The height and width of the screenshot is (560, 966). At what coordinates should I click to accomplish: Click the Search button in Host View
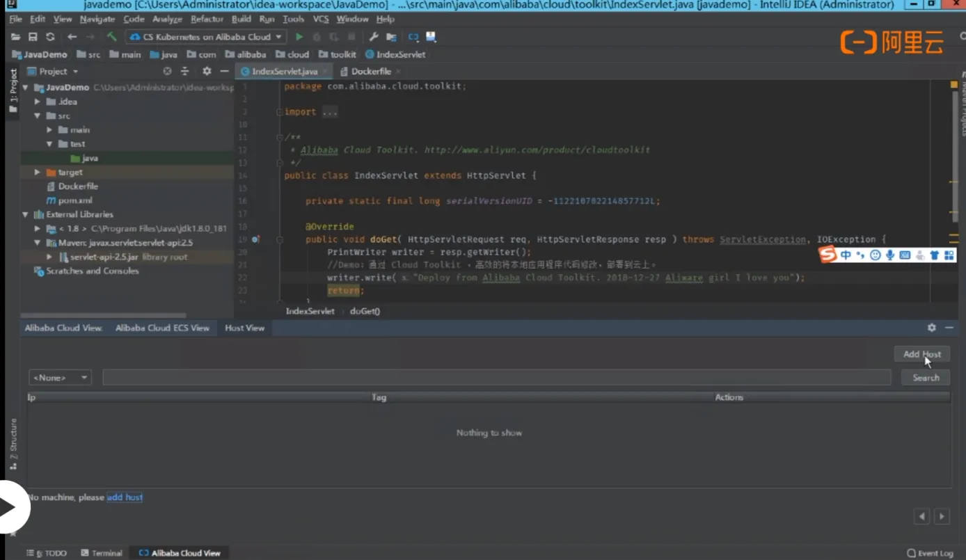point(926,378)
